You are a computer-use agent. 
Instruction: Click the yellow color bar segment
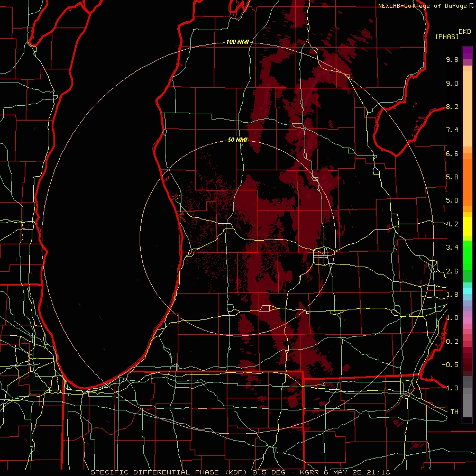[467, 226]
